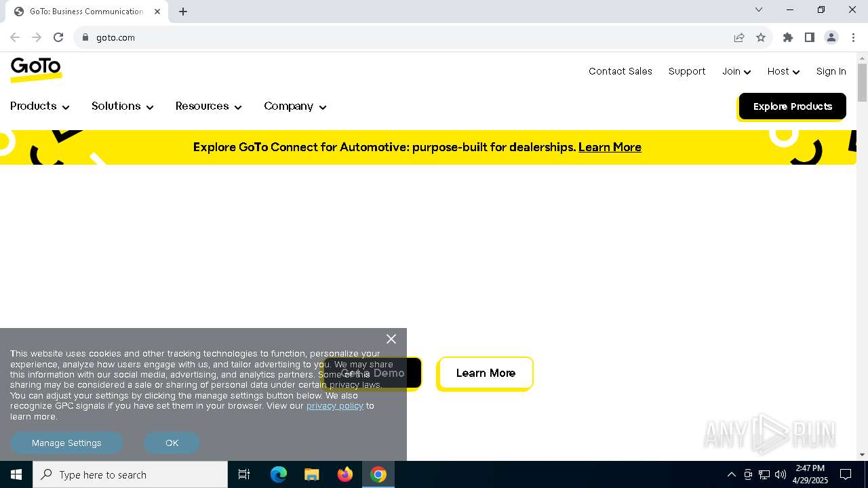The height and width of the screenshot is (488, 868).
Task: Open the network tray icon
Action: pos(764,474)
